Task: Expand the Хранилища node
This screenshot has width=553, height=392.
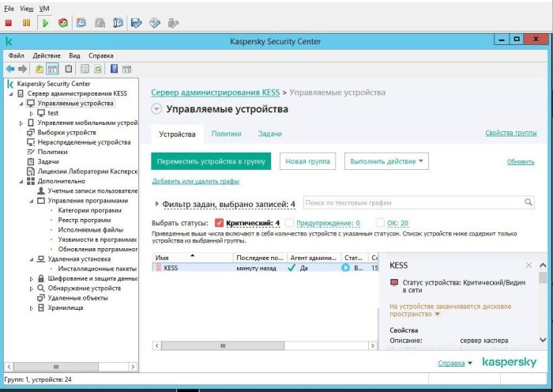Action: click(31, 308)
